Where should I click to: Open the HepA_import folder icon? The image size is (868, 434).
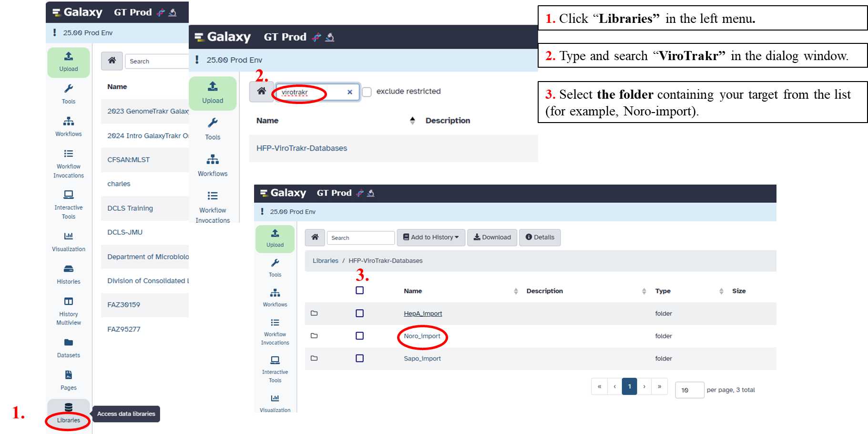pyautogui.click(x=314, y=313)
